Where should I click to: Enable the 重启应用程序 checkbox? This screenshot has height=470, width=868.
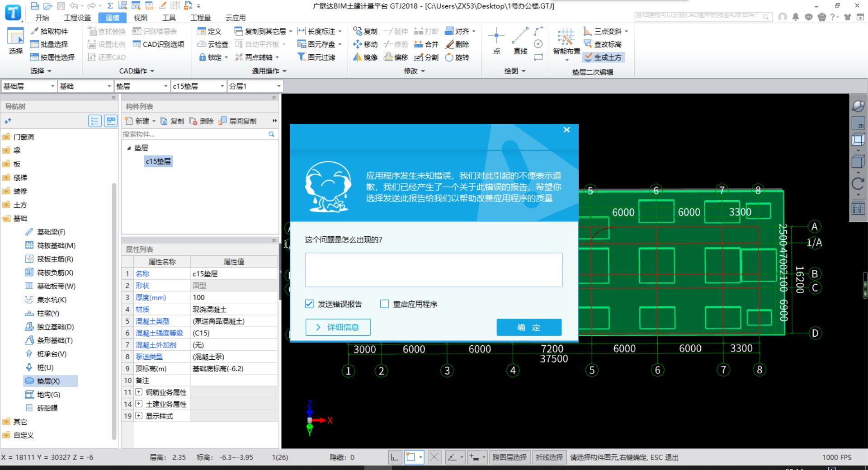pyautogui.click(x=384, y=304)
